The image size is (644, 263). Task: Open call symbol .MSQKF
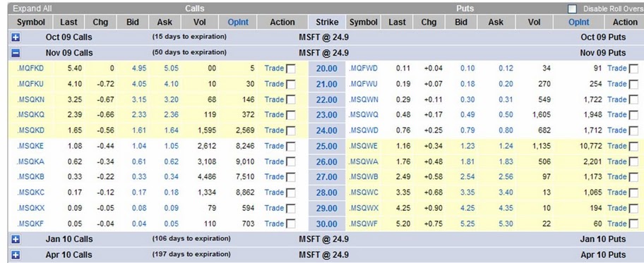(x=30, y=224)
